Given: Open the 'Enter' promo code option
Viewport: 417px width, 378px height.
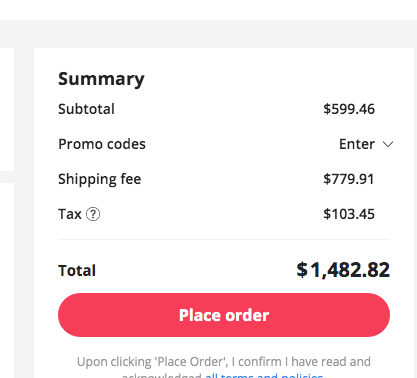Looking at the screenshot, I should pyautogui.click(x=357, y=144).
